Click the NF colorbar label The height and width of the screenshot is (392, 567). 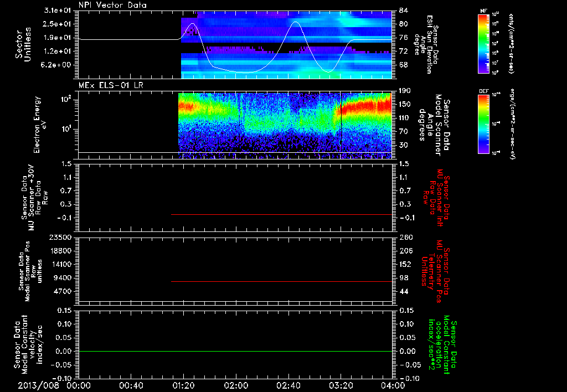click(x=484, y=11)
